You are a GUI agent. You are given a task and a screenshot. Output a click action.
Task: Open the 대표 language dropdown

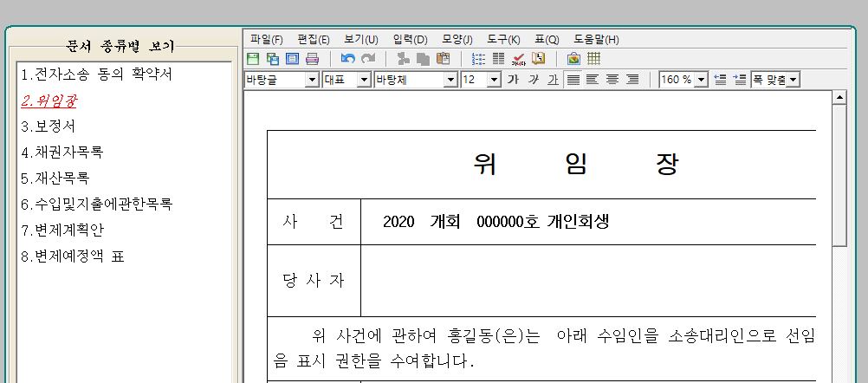(x=364, y=80)
